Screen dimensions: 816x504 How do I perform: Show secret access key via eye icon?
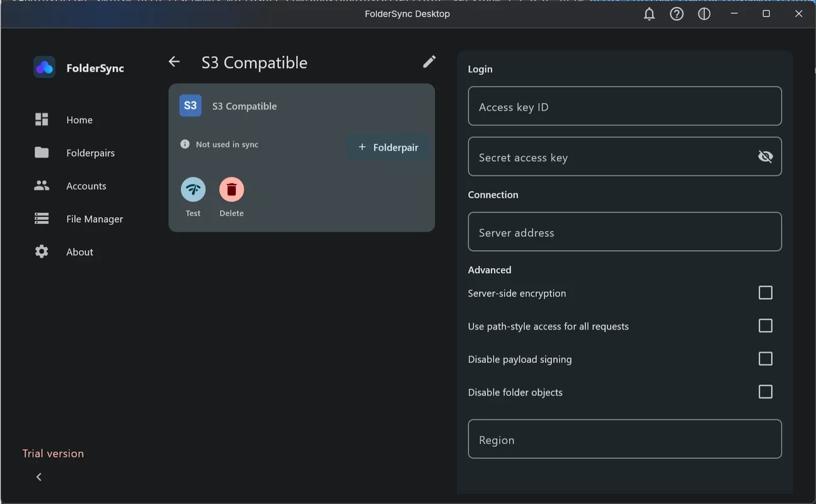(765, 156)
